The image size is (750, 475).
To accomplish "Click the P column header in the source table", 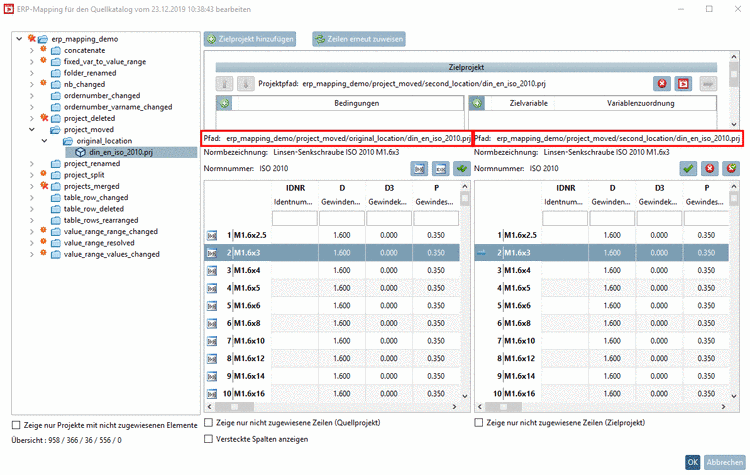I will tap(436, 188).
